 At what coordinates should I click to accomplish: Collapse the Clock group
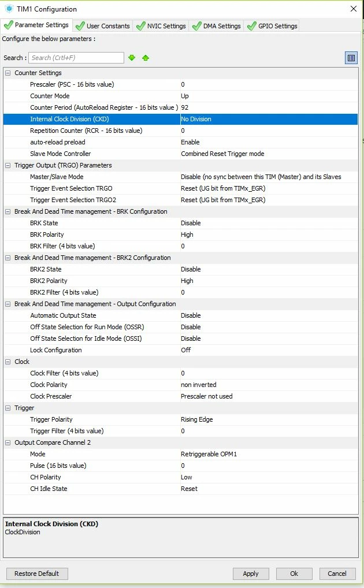click(8, 362)
